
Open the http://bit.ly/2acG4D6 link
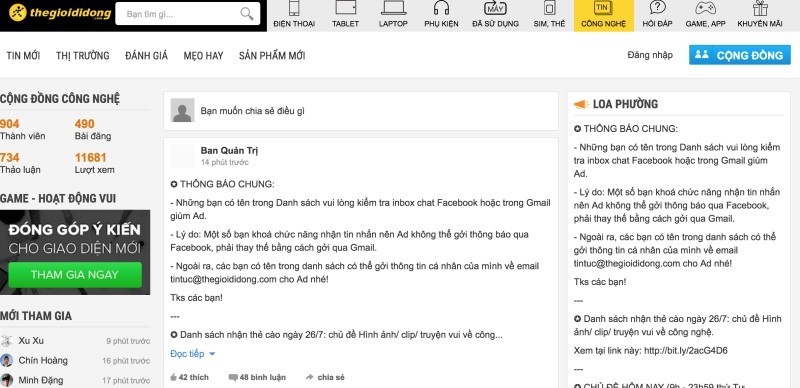[x=686, y=351]
